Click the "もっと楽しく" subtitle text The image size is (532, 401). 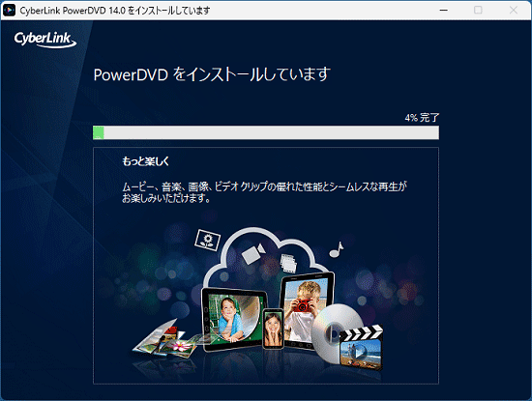(145, 161)
